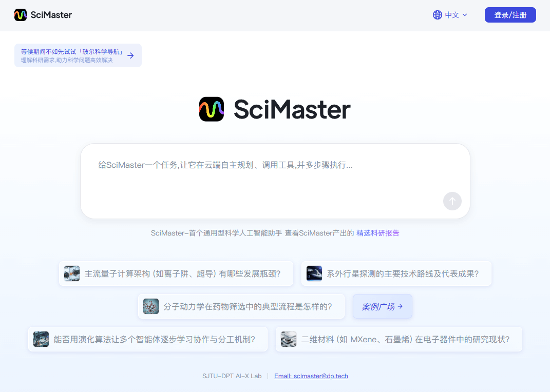Select the 演化算法多个智能体 suggestion
The width and height of the screenshot is (550, 392).
click(148, 339)
